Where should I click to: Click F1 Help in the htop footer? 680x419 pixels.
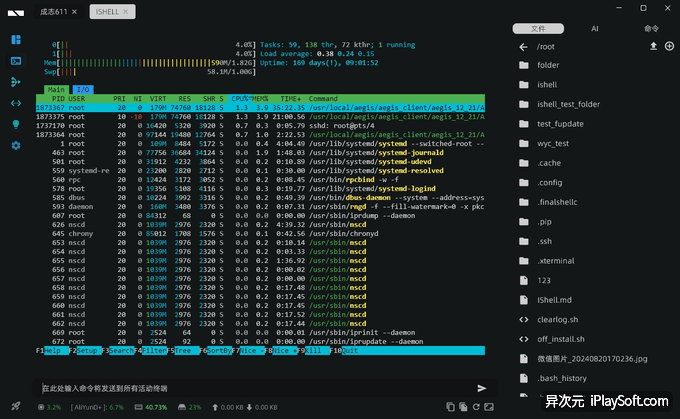52,350
